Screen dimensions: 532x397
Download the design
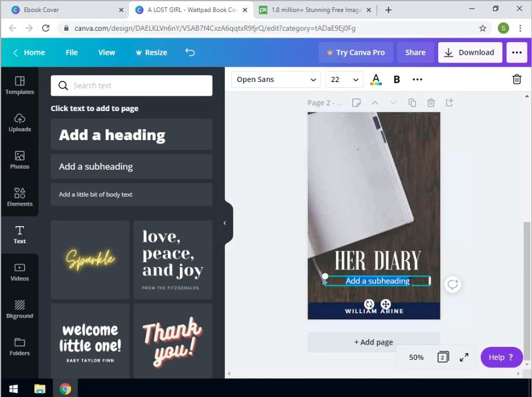click(x=470, y=52)
